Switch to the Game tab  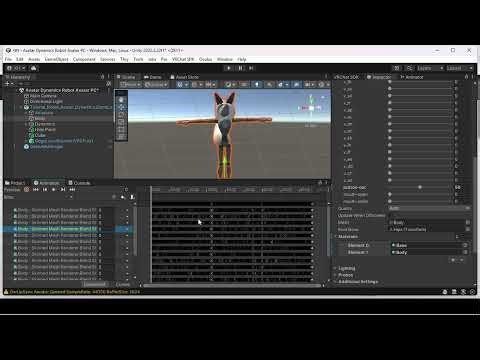[x=153, y=77]
